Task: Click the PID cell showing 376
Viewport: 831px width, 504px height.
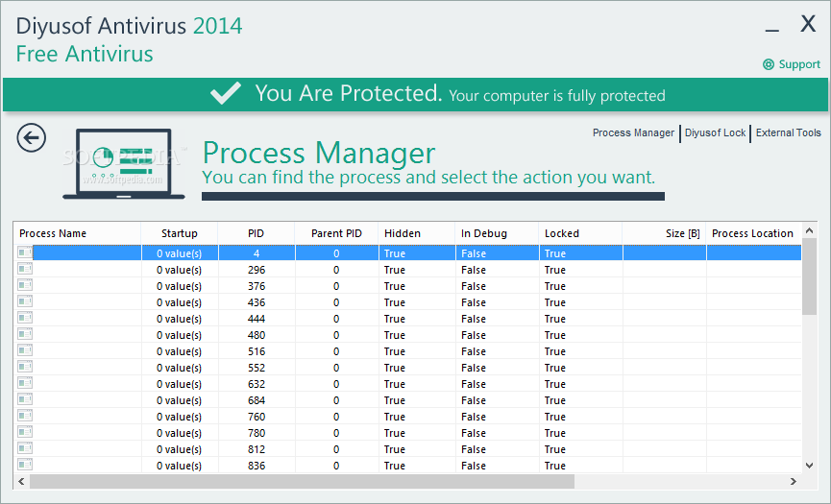Action: 257,286
